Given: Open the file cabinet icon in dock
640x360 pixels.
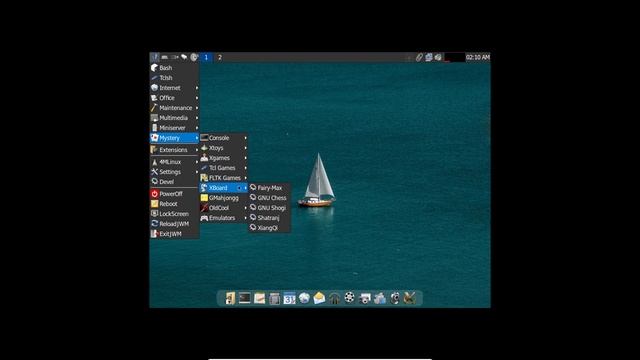Looking at the screenshot, I should coord(230,298).
